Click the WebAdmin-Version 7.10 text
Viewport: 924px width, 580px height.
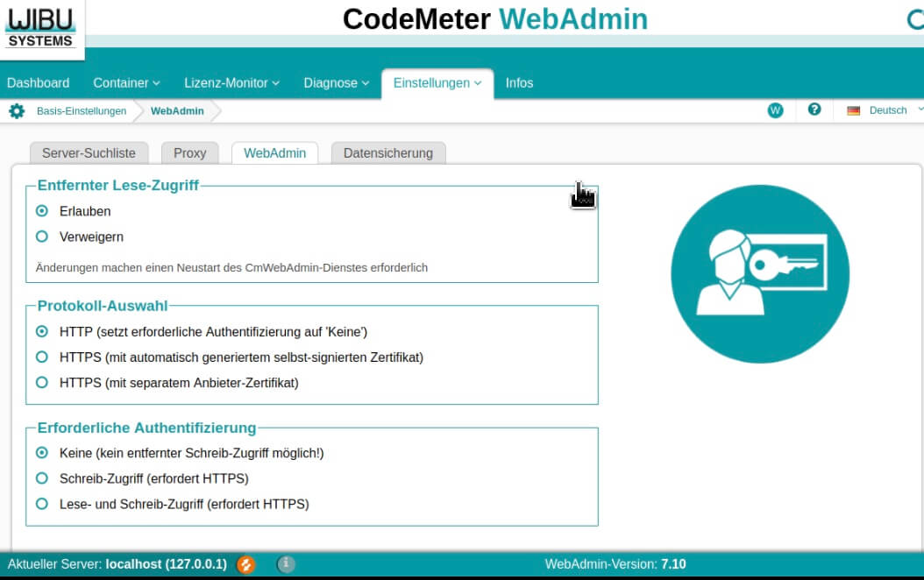pyautogui.click(x=615, y=564)
